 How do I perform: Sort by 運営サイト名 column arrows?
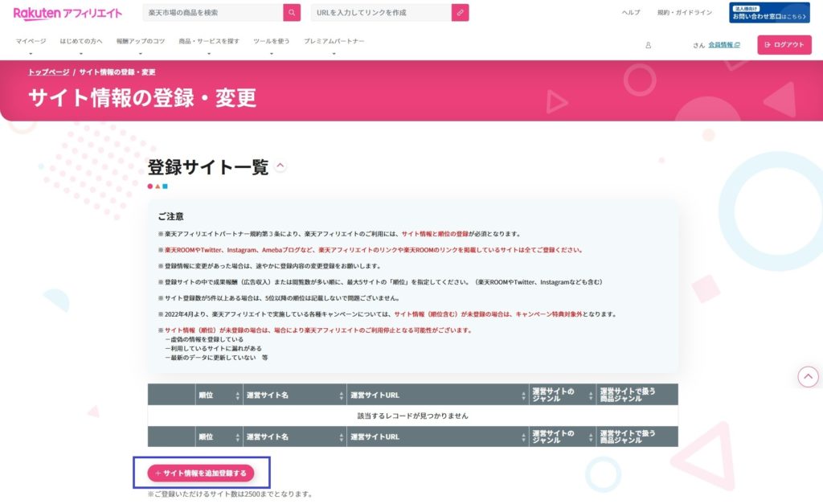(x=340, y=395)
